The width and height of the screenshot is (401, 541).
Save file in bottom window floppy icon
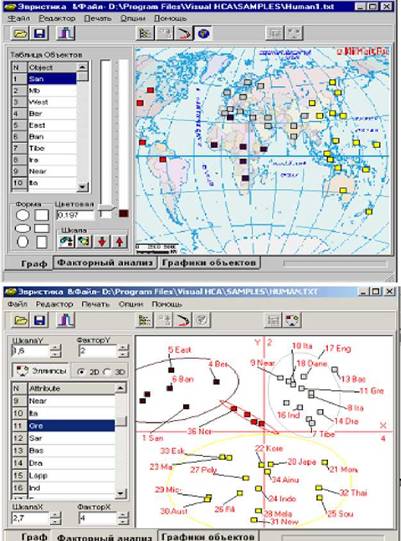click(x=39, y=320)
